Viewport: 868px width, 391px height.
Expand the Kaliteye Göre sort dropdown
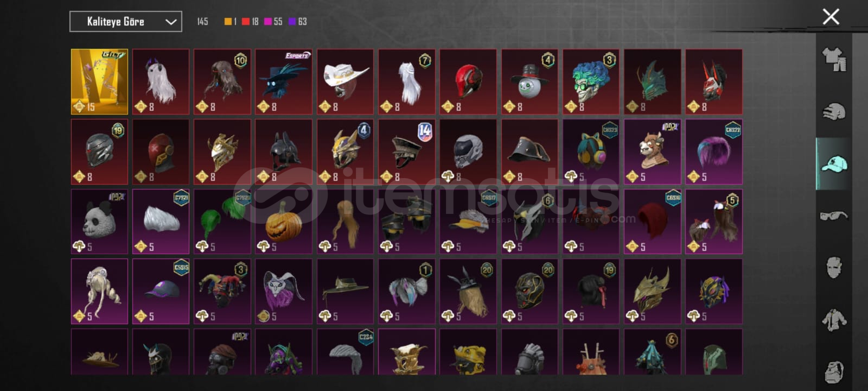(126, 22)
